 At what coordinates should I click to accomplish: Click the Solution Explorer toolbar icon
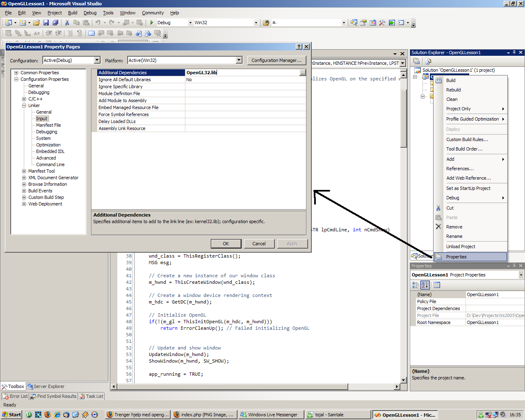point(354,23)
